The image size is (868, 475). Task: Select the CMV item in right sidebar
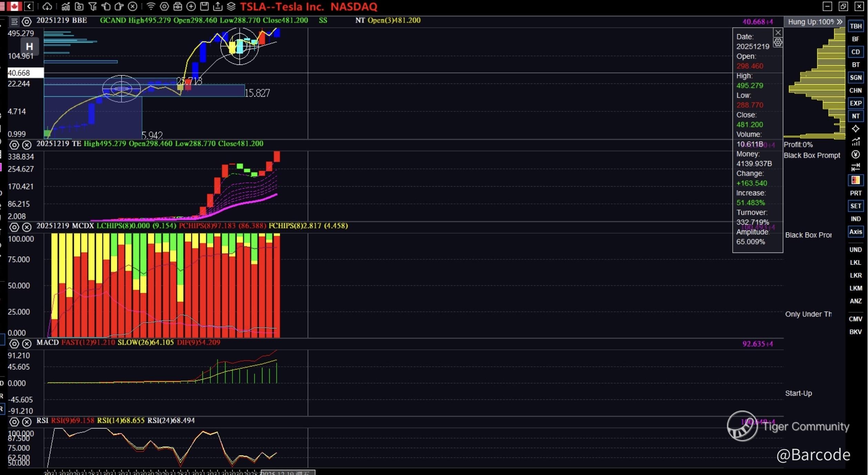(x=855, y=319)
